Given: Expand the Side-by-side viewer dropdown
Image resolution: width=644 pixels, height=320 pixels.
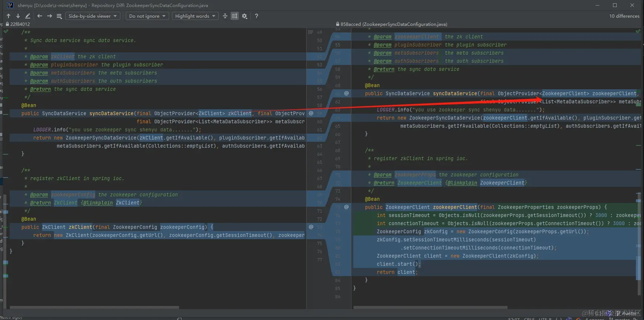Looking at the screenshot, I should click(93, 16).
